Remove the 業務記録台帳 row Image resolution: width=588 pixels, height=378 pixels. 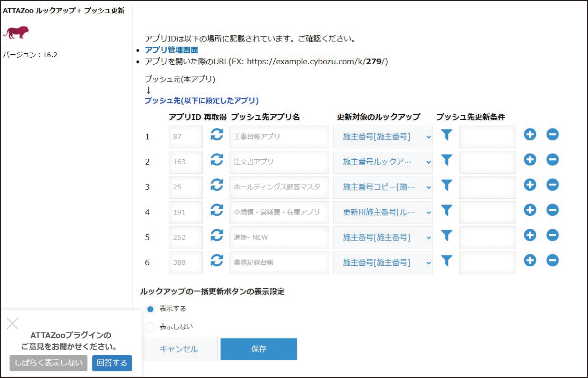coord(553,260)
